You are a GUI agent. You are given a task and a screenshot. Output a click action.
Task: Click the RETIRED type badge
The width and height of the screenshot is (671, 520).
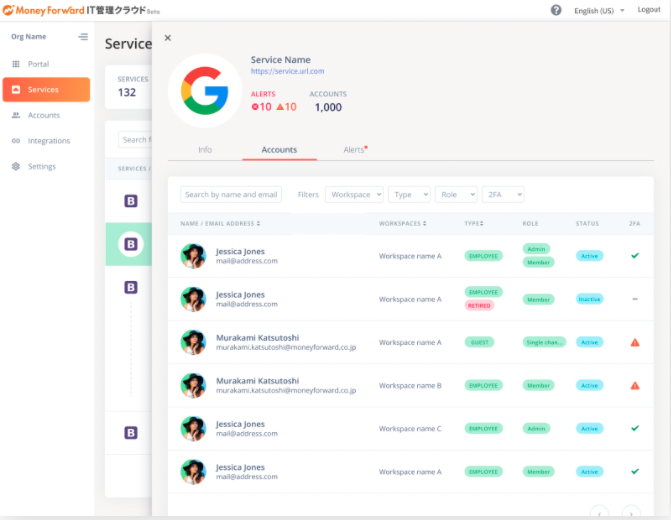pos(479,306)
